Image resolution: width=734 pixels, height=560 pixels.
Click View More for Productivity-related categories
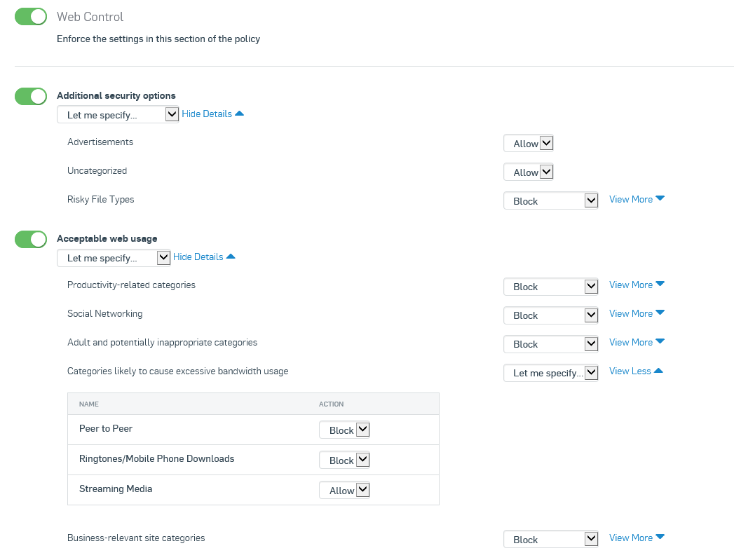[x=637, y=285]
